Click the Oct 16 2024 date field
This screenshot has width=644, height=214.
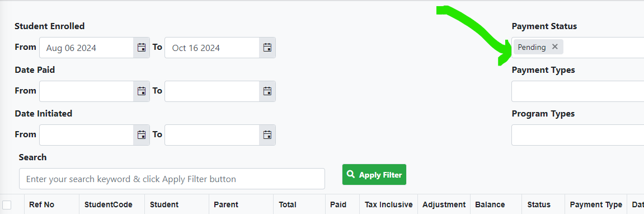click(212, 48)
